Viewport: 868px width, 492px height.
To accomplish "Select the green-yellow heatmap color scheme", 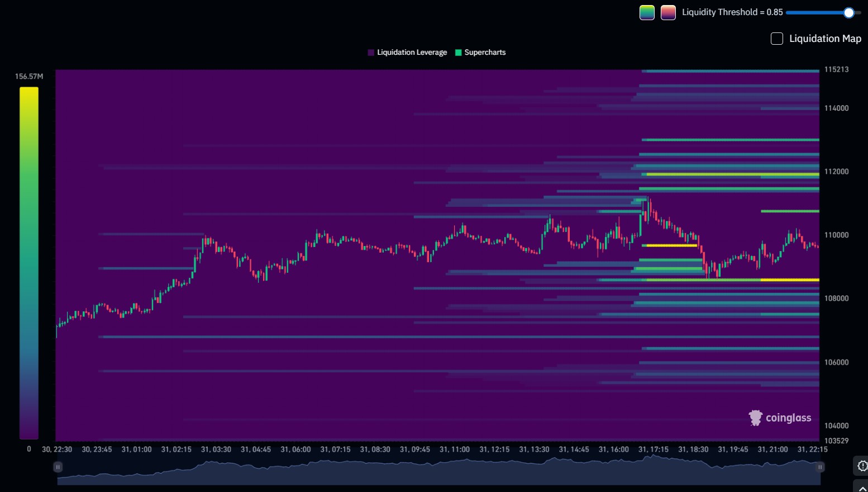I will coord(647,12).
